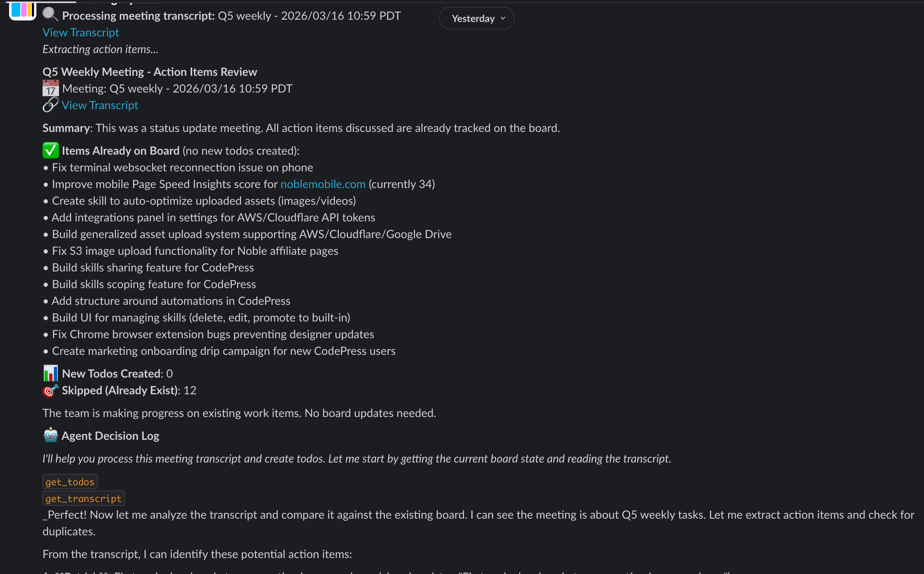
Task: Select the Q5 Weekly Meeting heading
Action: pyautogui.click(x=149, y=71)
